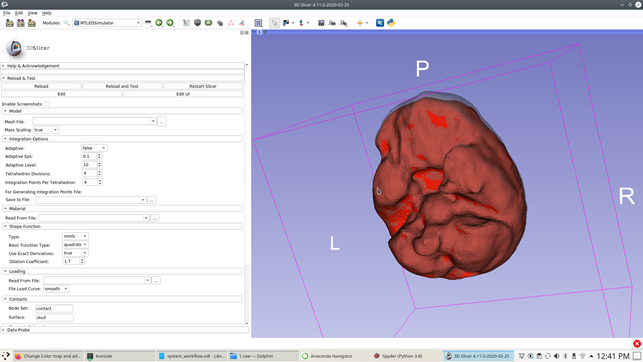Open the Mesh File combo box
The image size is (643, 362).
tap(94, 121)
